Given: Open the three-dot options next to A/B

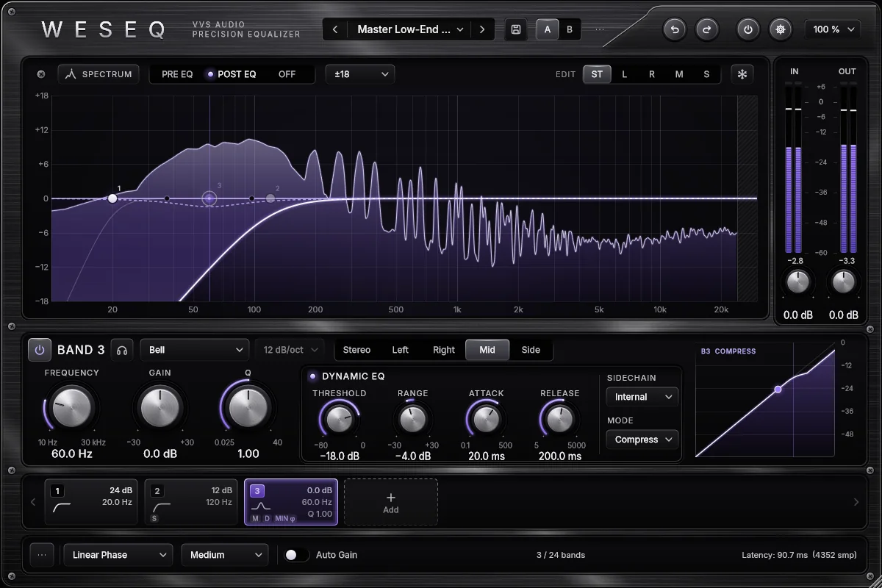Looking at the screenshot, I should coord(600,29).
